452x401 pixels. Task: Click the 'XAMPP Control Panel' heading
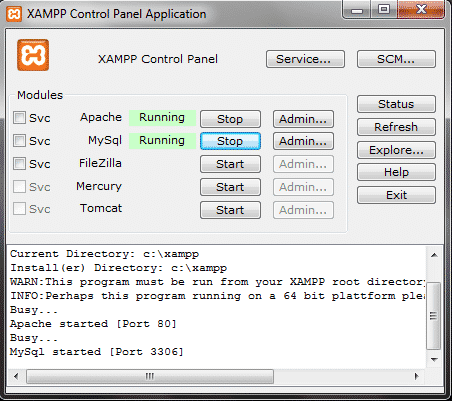(158, 59)
